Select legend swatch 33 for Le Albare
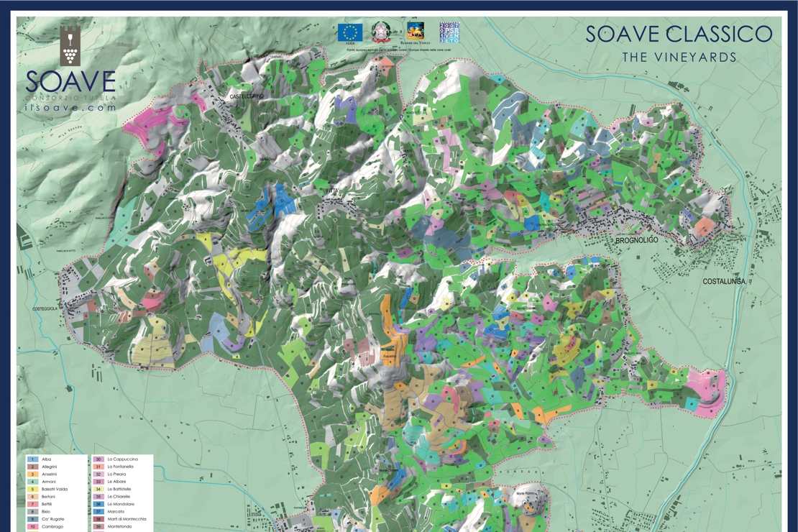Viewport: 798px width, 532px height. click(98, 482)
